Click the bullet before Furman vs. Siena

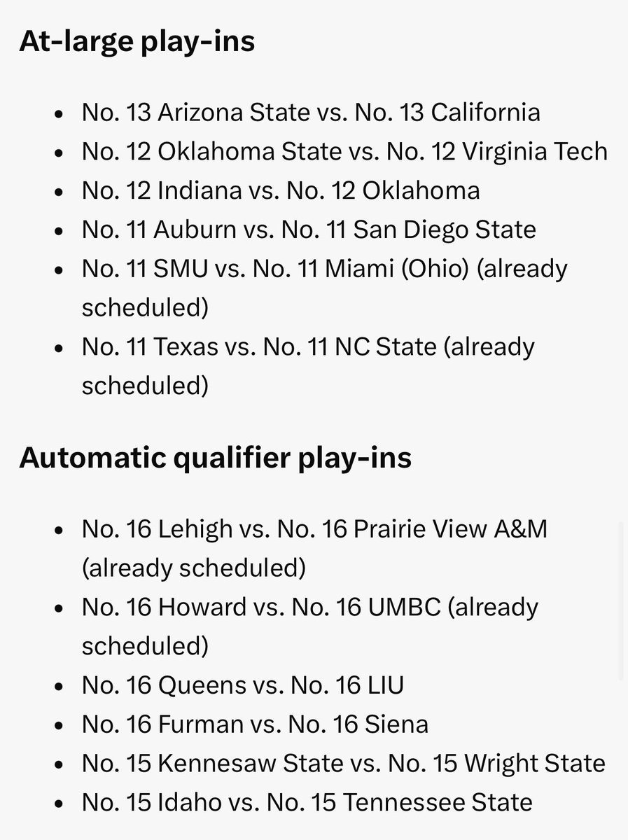[x=61, y=725]
